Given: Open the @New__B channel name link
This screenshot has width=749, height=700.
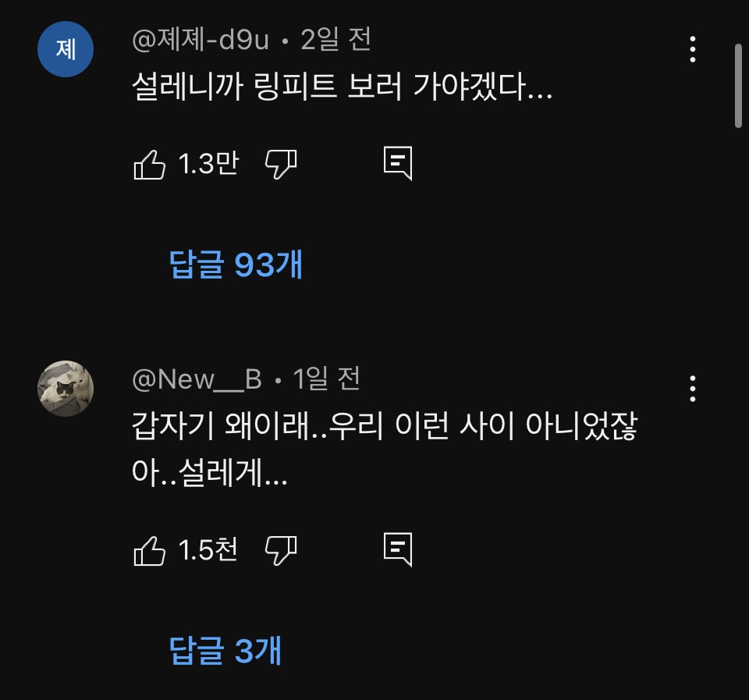Looking at the screenshot, I should tap(197, 379).
